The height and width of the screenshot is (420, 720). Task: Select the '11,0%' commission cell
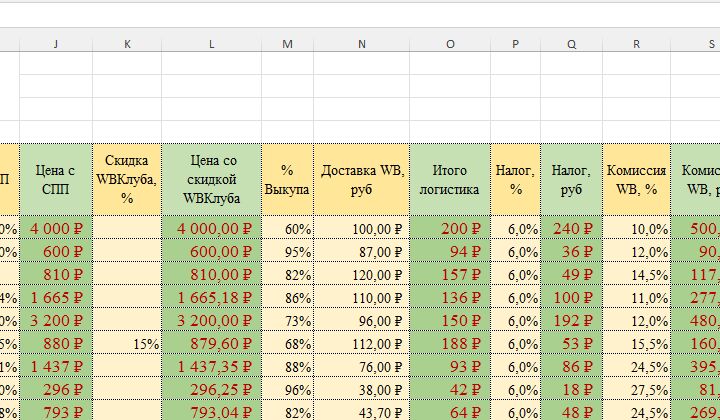[636, 297]
